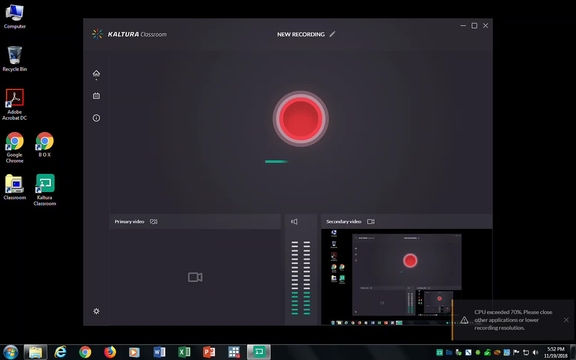Click the empty Primary video preview area
This screenshot has width=576, height=360.
pyautogui.click(x=195, y=277)
